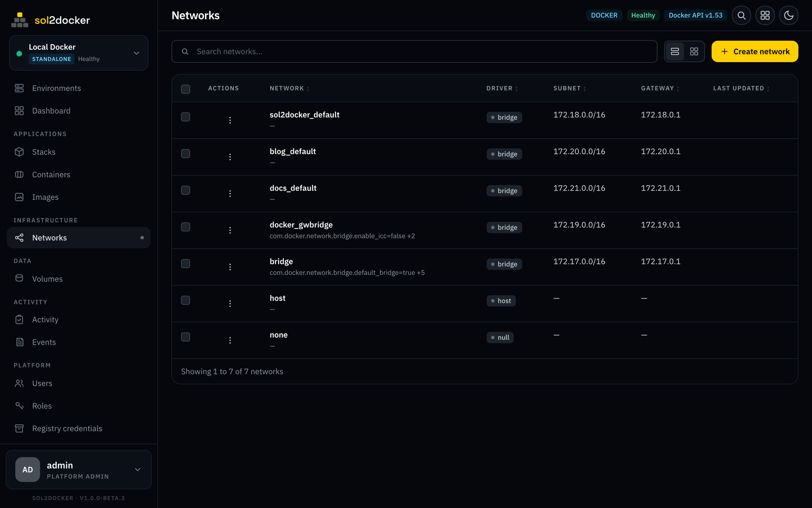Open the apps grid icon in header
Screen dimensions: 812x508
pos(765,15)
